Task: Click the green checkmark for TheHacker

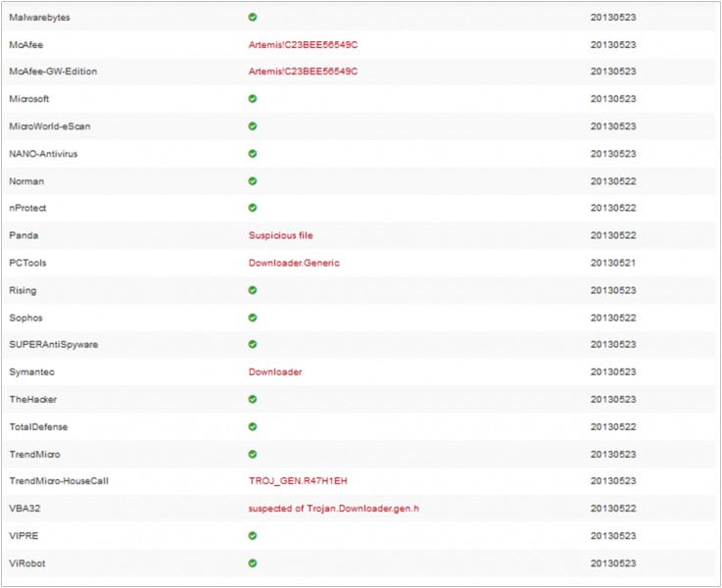Action: [252, 400]
